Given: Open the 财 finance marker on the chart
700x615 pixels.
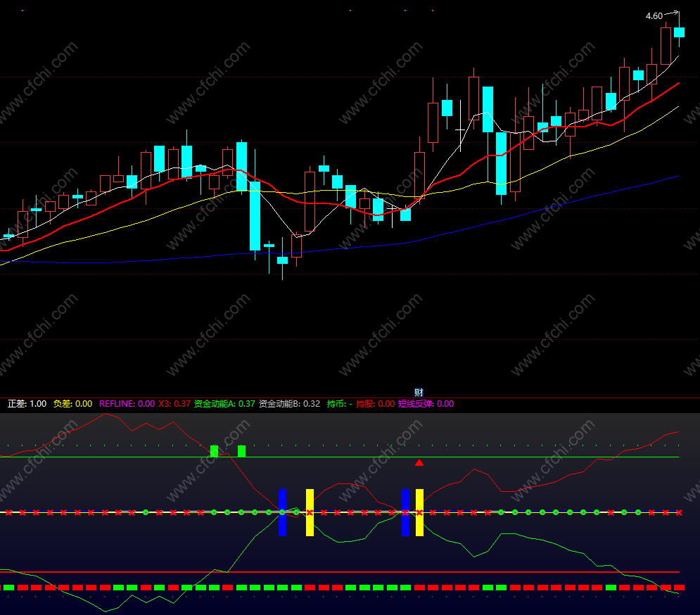Looking at the screenshot, I should 419,393.
